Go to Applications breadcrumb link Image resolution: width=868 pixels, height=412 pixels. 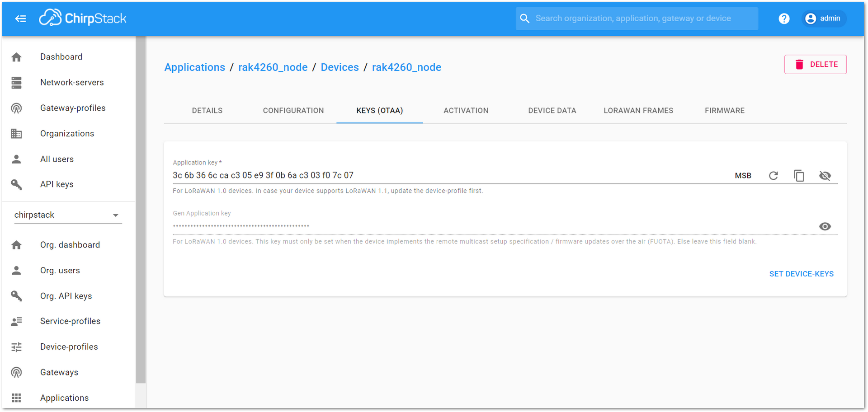point(194,67)
